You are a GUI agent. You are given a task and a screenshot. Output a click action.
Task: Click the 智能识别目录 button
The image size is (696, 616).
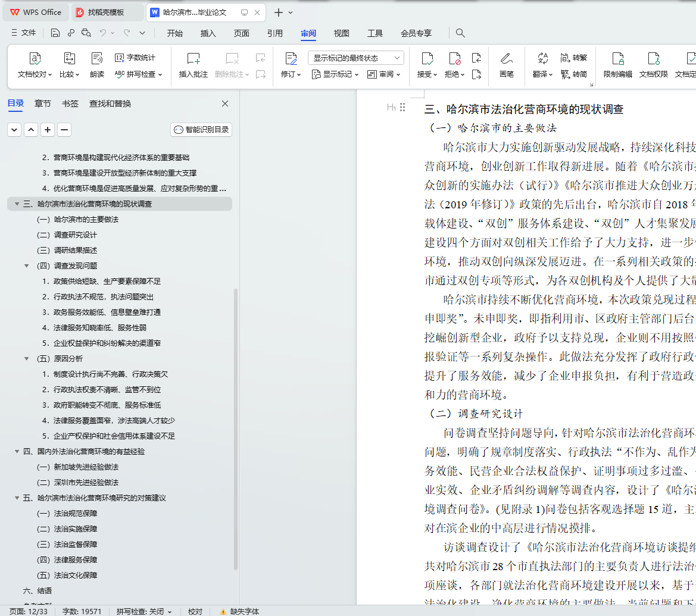(x=201, y=130)
